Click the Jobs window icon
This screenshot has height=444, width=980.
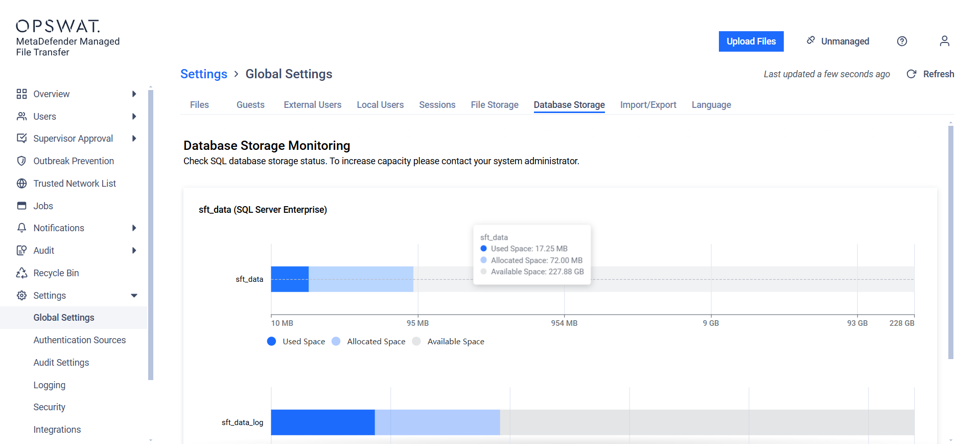point(21,206)
